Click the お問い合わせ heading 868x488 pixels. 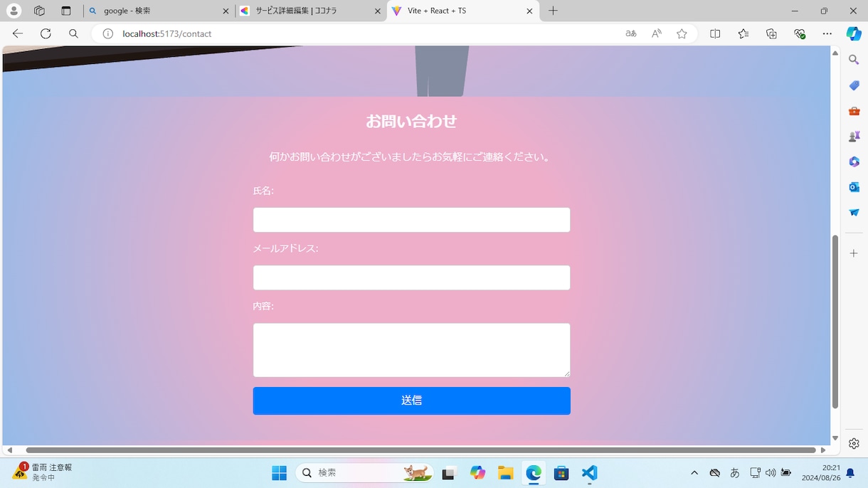pos(411,122)
